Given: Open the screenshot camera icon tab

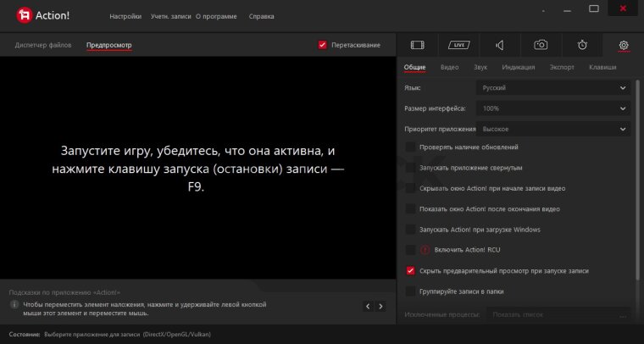Looking at the screenshot, I should click(541, 45).
